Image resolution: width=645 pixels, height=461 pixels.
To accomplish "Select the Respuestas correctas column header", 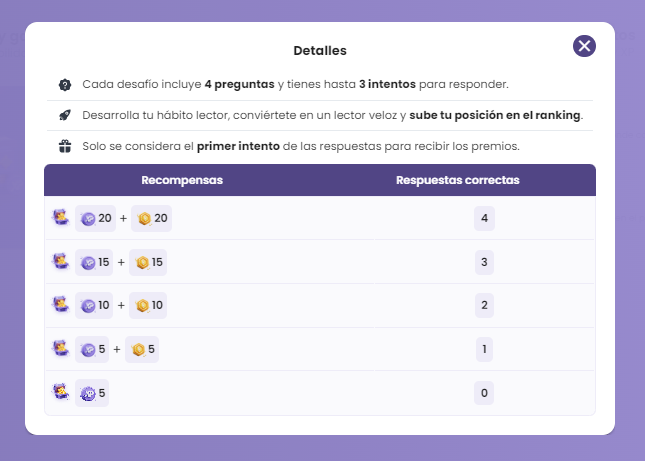I will pyautogui.click(x=458, y=180).
